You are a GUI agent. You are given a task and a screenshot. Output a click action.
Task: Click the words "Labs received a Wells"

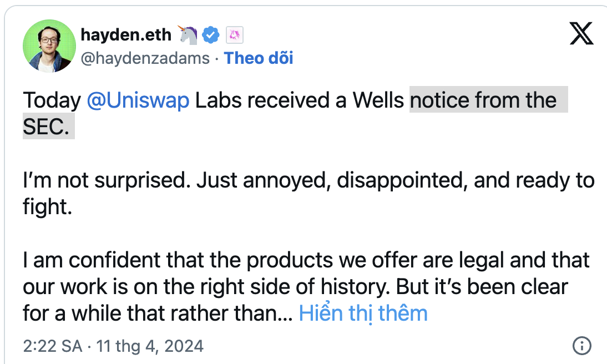tap(299, 100)
